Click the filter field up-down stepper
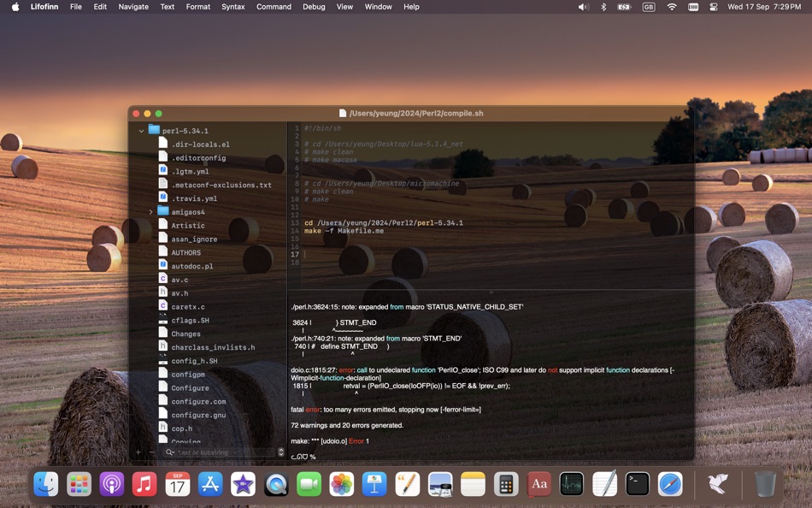 click(281, 452)
